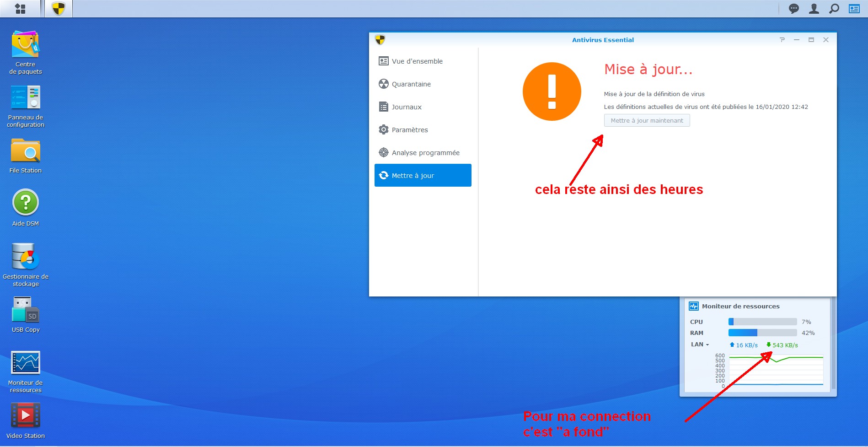
Task: Close the Antivirus Essential window
Action: click(826, 40)
